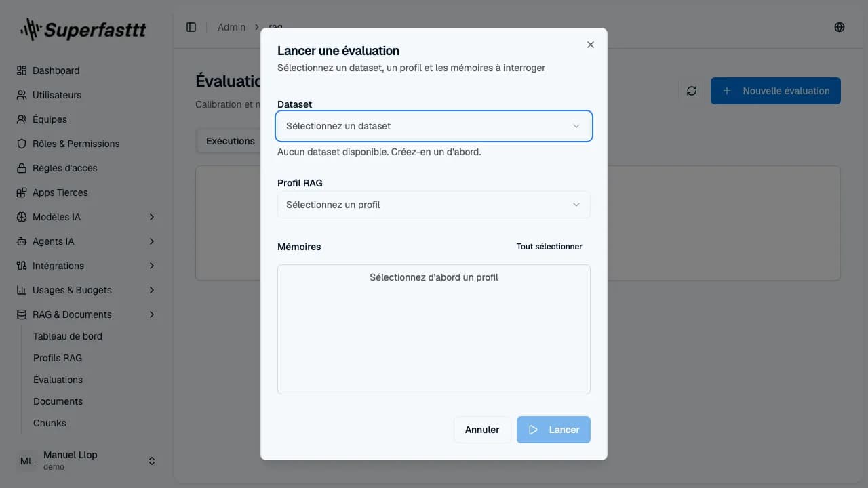The image size is (868, 488).
Task: Click the Lancer button
Action: coord(553,430)
